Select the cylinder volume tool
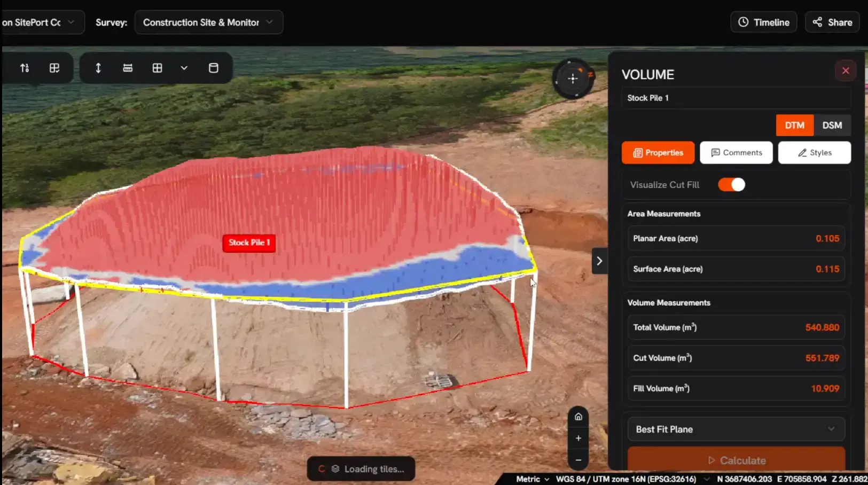The height and width of the screenshot is (485, 868). (213, 68)
